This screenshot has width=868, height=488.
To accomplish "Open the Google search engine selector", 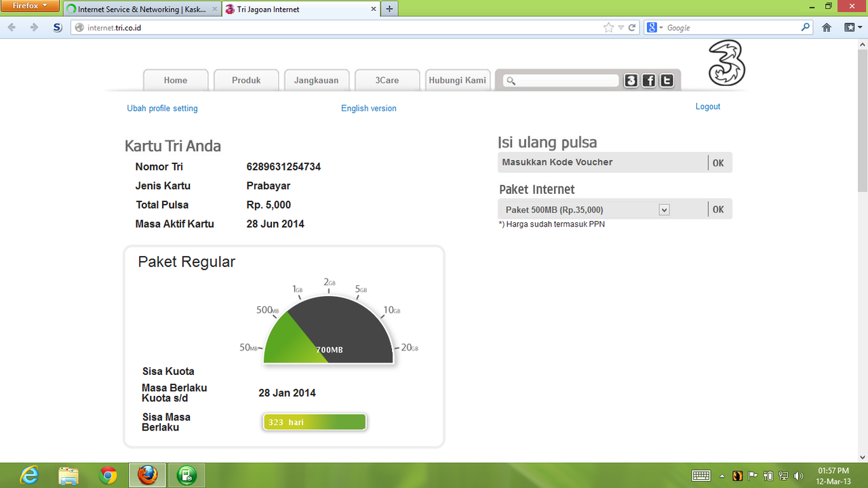I will pyautogui.click(x=654, y=28).
